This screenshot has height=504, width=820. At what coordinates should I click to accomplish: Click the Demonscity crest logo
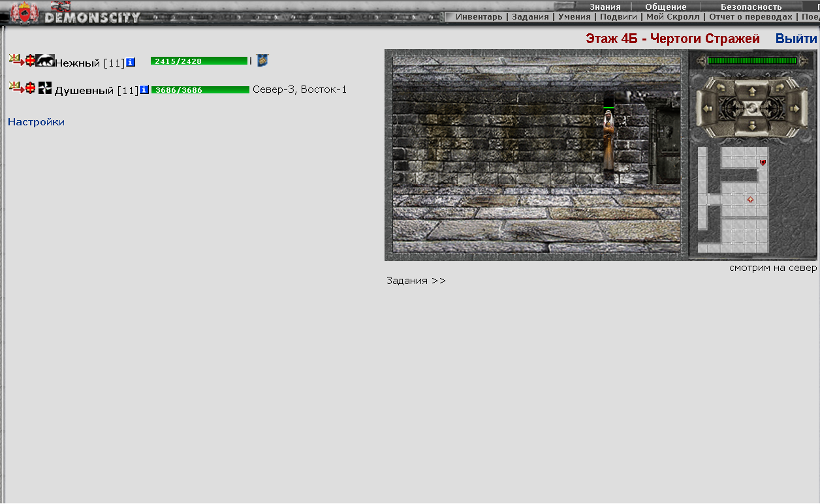tap(25, 14)
